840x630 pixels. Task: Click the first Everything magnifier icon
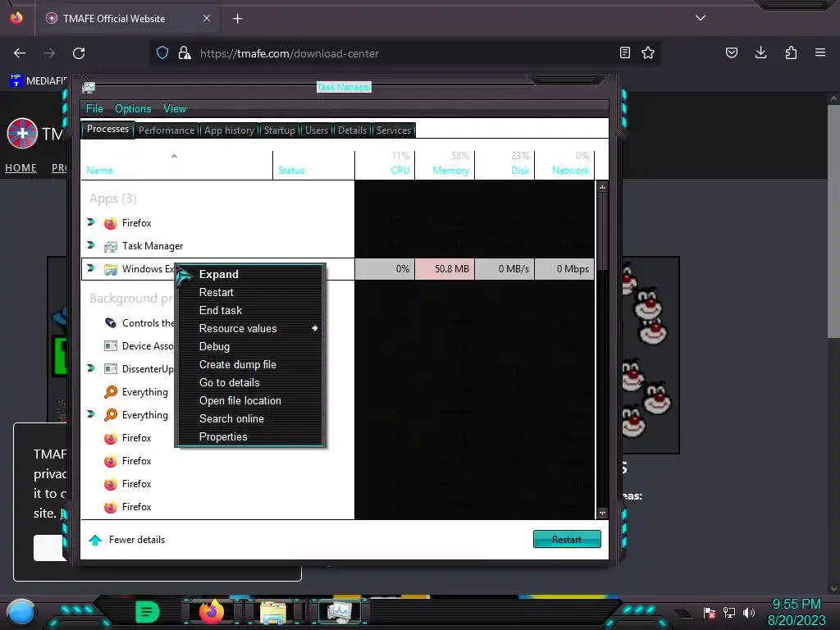pos(111,392)
